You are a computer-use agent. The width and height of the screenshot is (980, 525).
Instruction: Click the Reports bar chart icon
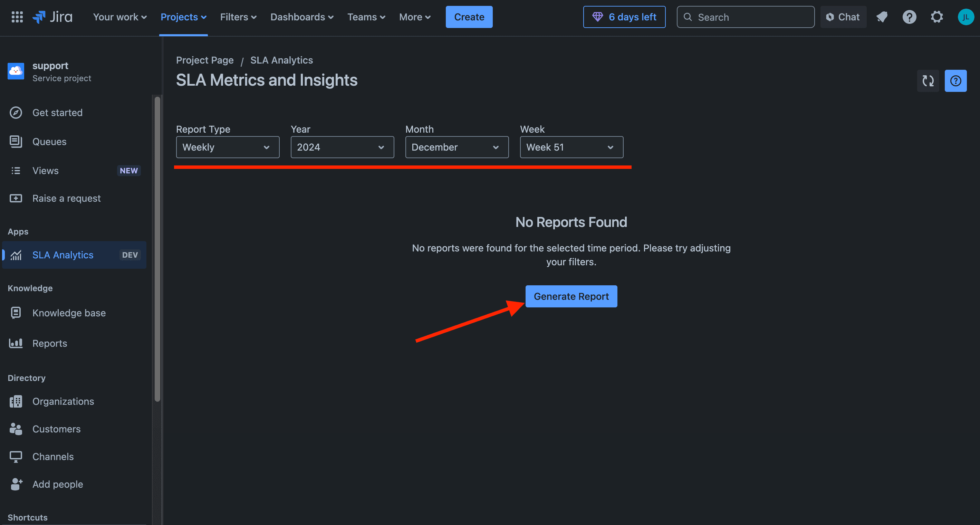[x=16, y=343]
